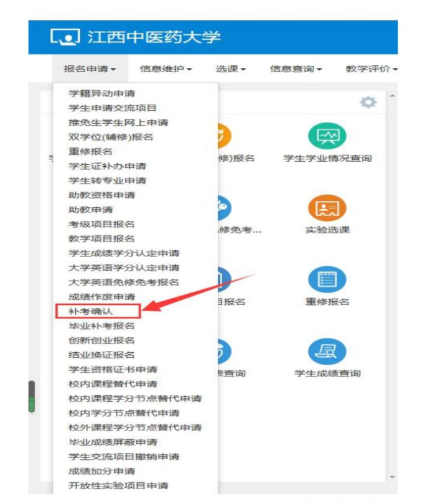Click the gear settings icon
The height and width of the screenshot is (504, 435).
368,102
